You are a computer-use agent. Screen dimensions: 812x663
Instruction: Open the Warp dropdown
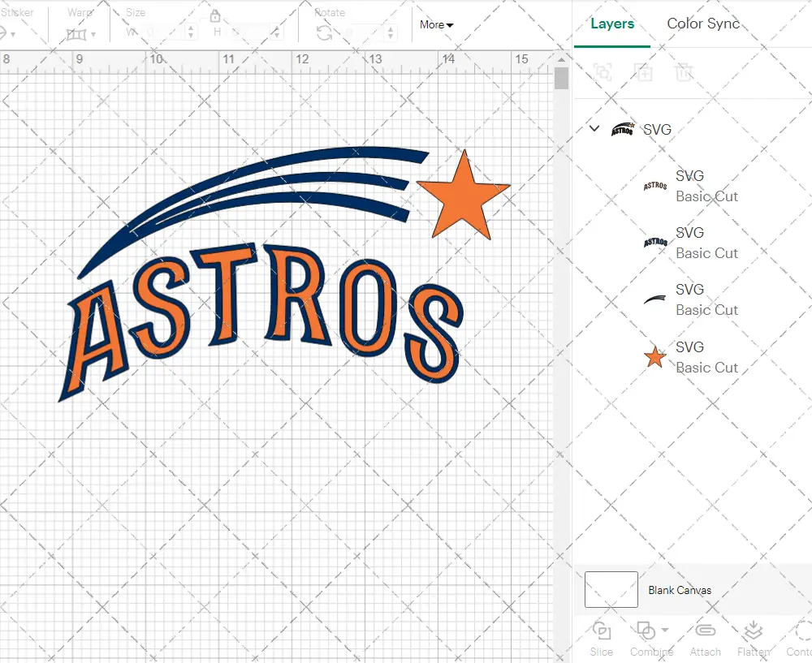(81, 34)
